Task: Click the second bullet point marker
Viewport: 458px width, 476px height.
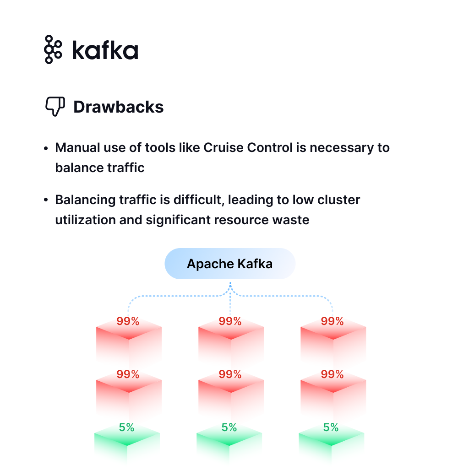Action: [x=46, y=200]
